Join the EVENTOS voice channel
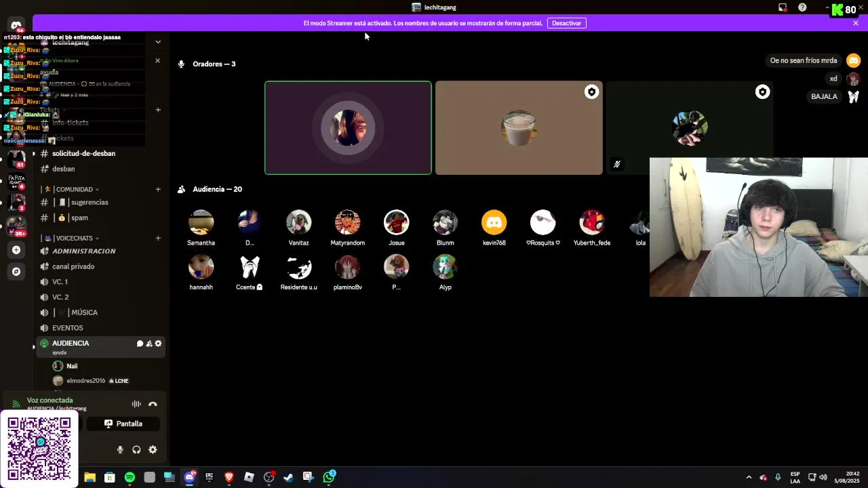The height and width of the screenshot is (488, 868). coord(101,328)
